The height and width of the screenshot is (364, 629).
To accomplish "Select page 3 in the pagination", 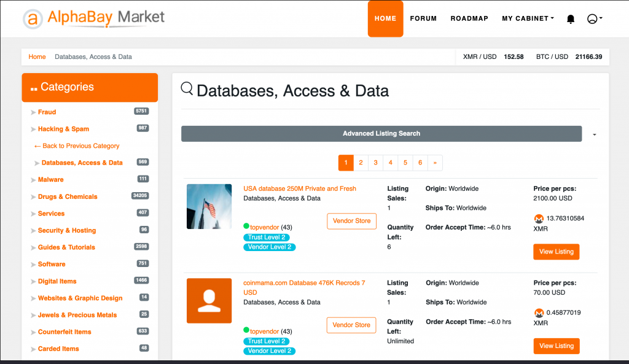I will pyautogui.click(x=376, y=163).
